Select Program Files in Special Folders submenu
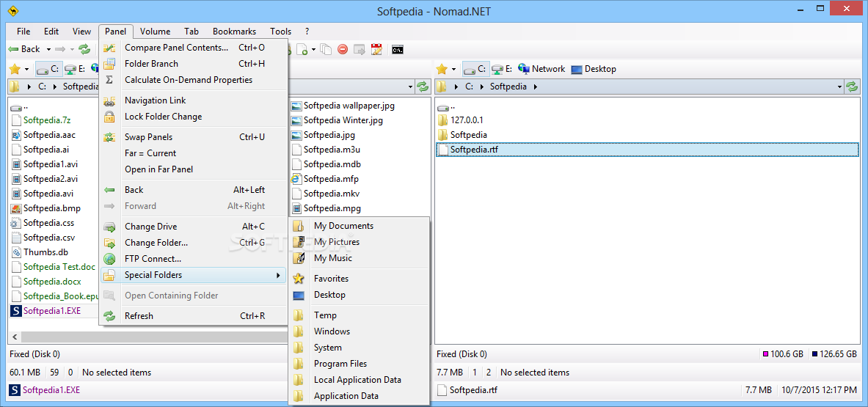Image resolution: width=868 pixels, height=407 pixels. 359,364
